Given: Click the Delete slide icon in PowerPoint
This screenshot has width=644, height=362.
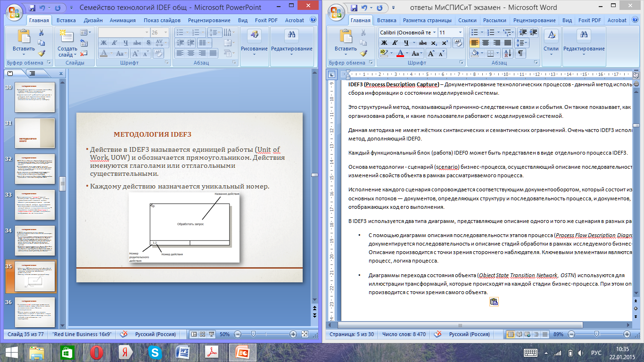Looking at the screenshot, I should (x=84, y=54).
